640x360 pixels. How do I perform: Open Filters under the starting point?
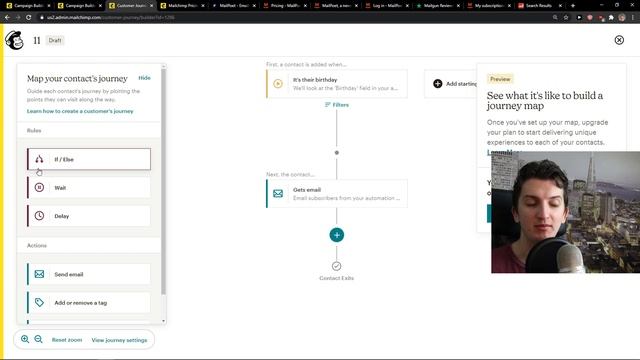[337, 105]
